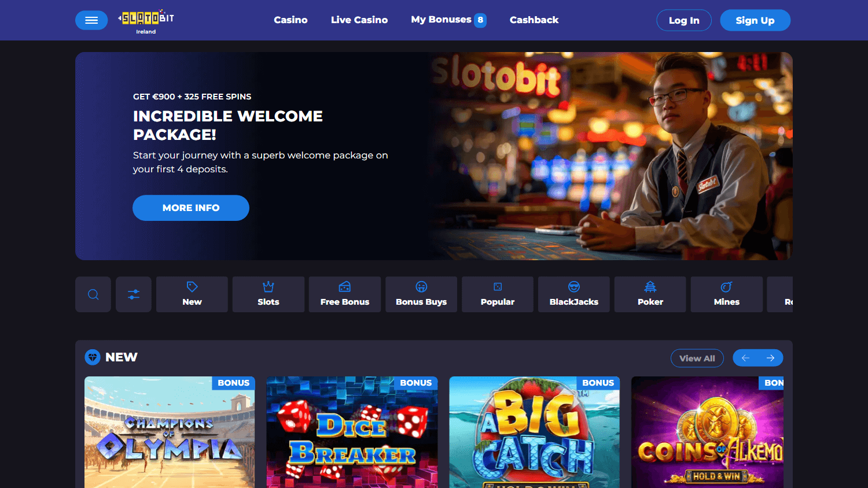This screenshot has height=488, width=868.
Task: Choose the Slots crown category
Action: point(269,294)
